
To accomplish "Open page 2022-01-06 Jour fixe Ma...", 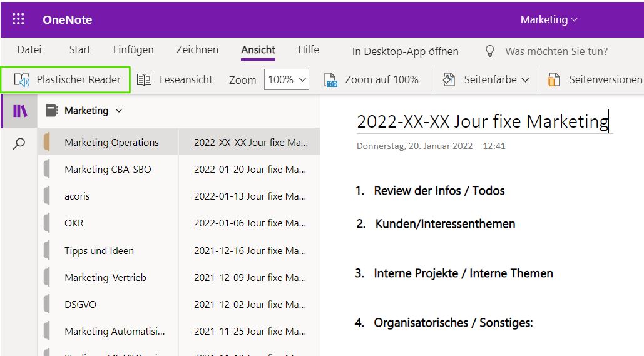I will tap(250, 223).
